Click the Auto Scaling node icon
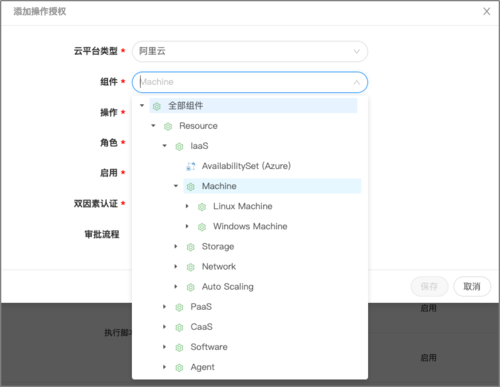 (191, 287)
